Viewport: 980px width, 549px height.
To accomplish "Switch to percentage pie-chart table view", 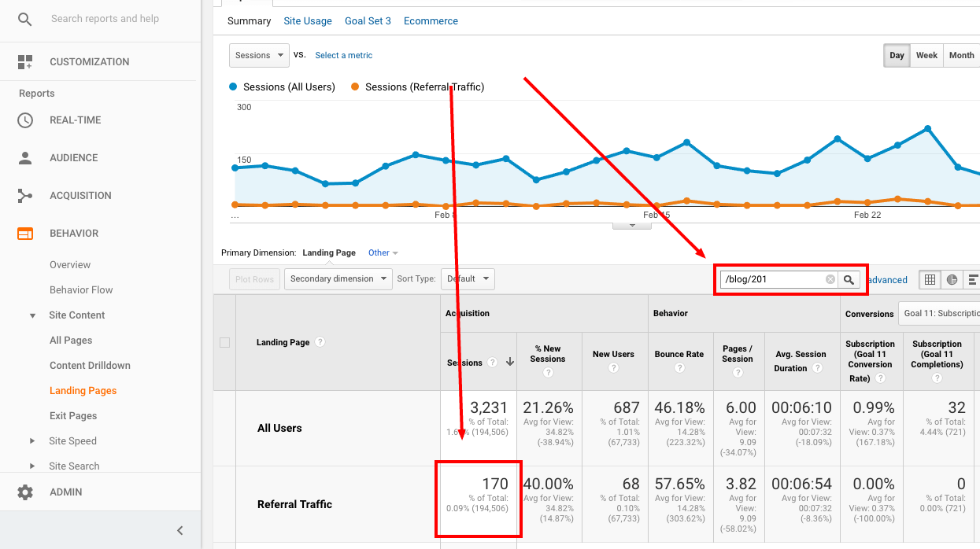I will click(x=951, y=279).
